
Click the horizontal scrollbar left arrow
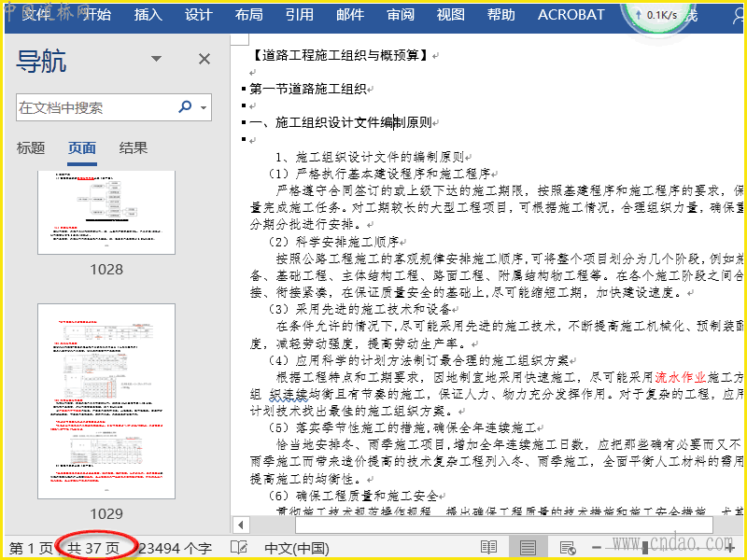coord(241,525)
